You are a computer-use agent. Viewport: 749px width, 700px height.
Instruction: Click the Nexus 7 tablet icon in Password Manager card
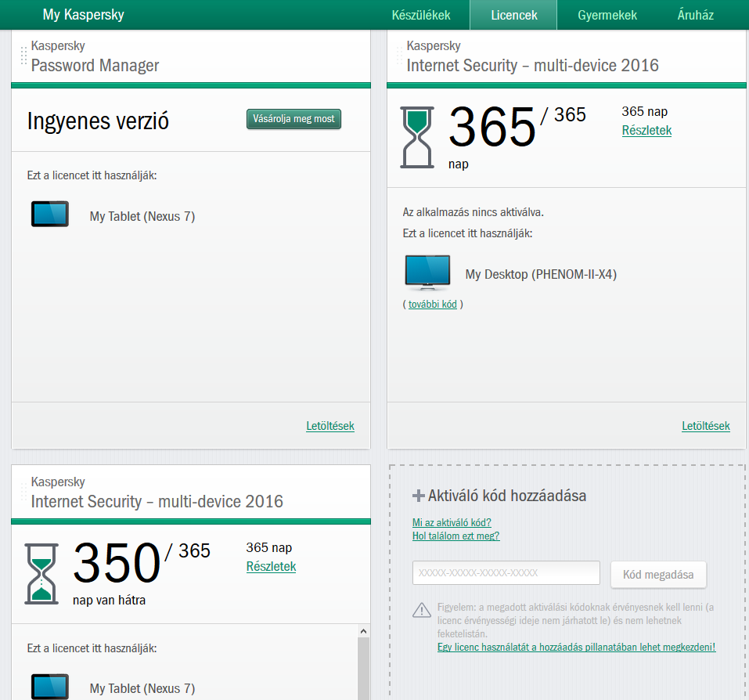49,214
